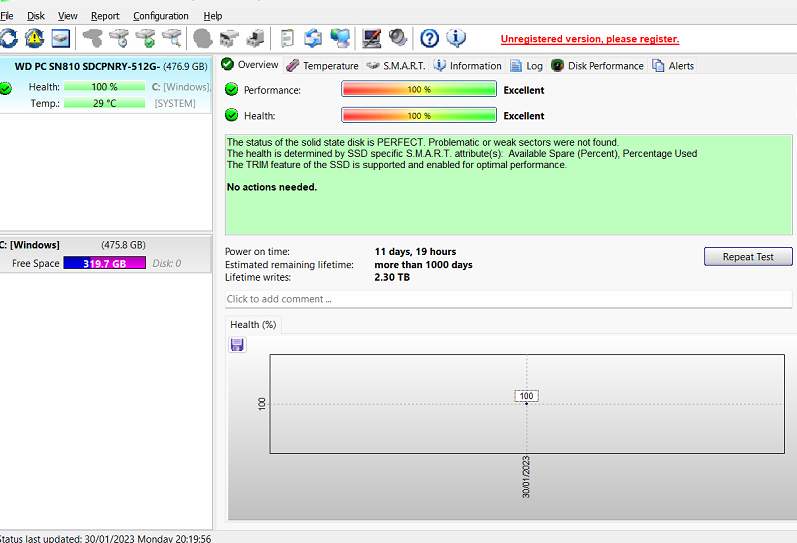Open Help via blue question mark icon
797x543 pixels.
[x=430, y=38]
